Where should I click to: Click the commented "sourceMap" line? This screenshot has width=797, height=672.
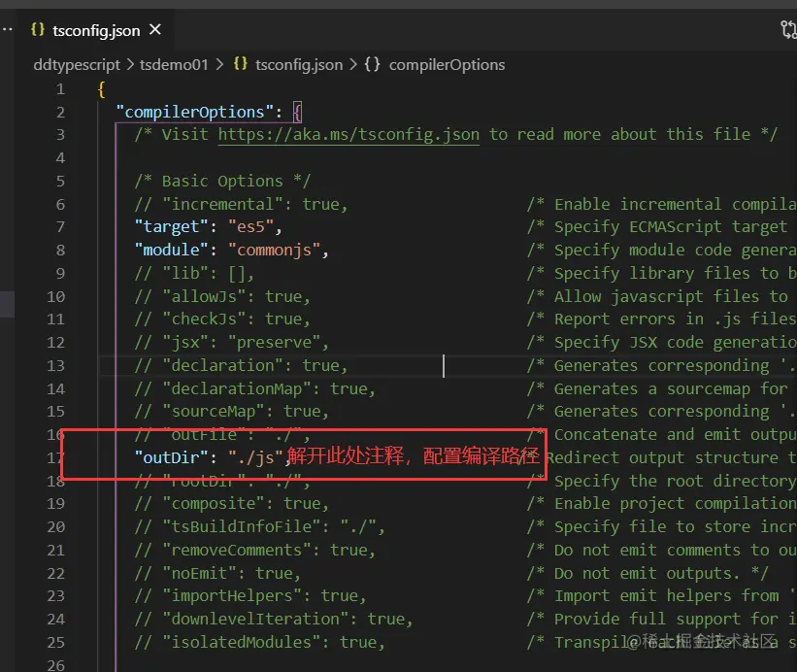[232, 411]
